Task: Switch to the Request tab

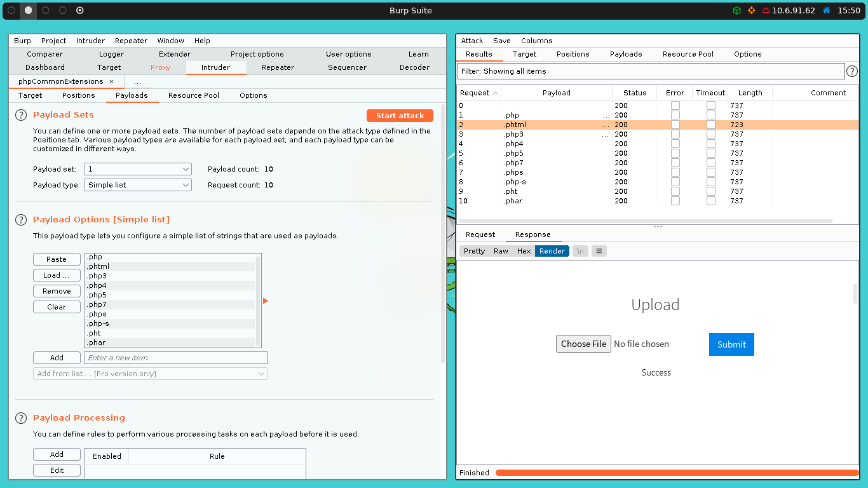Action: click(x=480, y=234)
